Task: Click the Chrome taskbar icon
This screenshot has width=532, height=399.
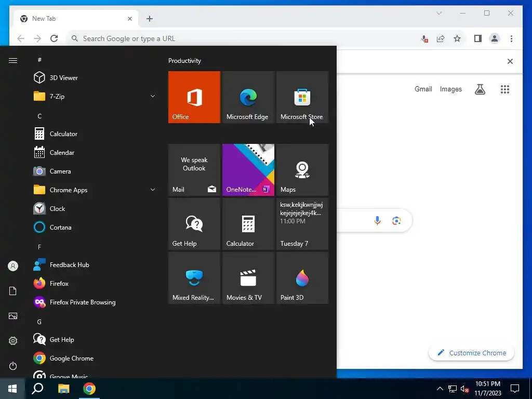Action: click(x=89, y=389)
